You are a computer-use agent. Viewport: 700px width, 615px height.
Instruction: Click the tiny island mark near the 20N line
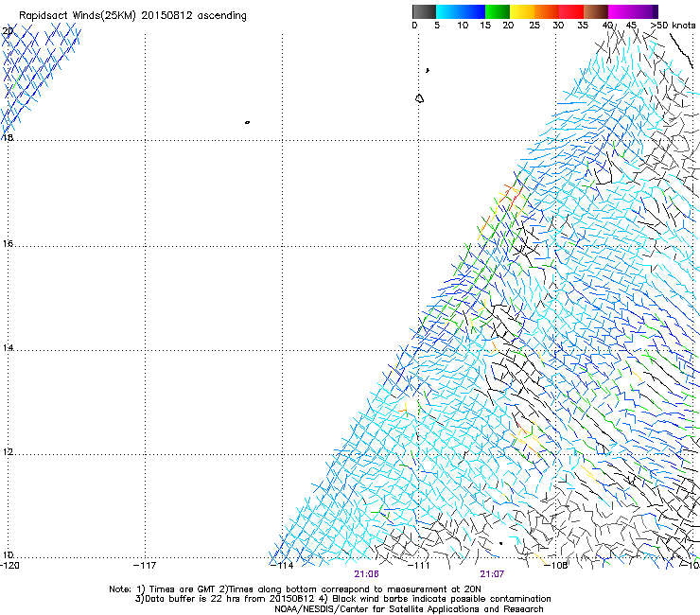coord(428,70)
